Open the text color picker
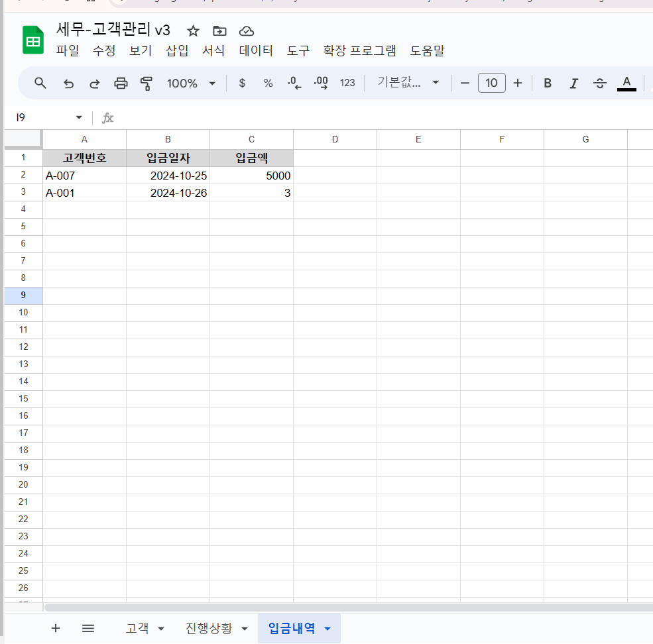 coord(626,83)
